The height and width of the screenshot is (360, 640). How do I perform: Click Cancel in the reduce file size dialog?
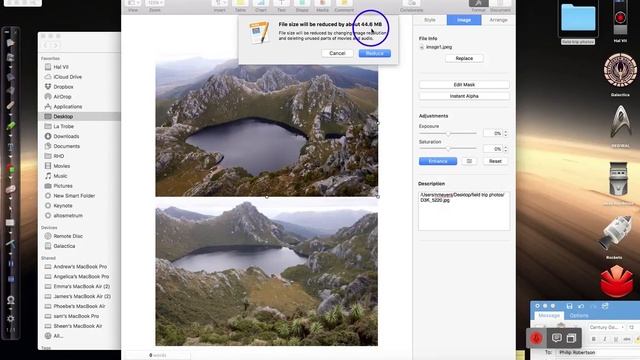pyautogui.click(x=337, y=53)
